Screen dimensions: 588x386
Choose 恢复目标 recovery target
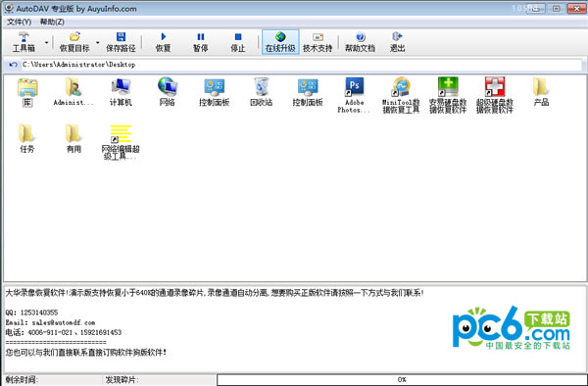click(74, 42)
